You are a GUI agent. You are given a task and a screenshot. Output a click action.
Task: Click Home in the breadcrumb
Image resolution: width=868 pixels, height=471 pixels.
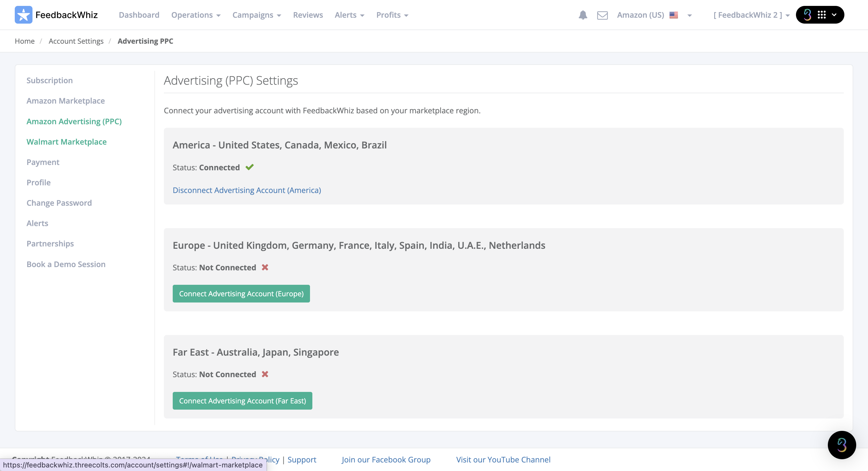pyautogui.click(x=25, y=41)
